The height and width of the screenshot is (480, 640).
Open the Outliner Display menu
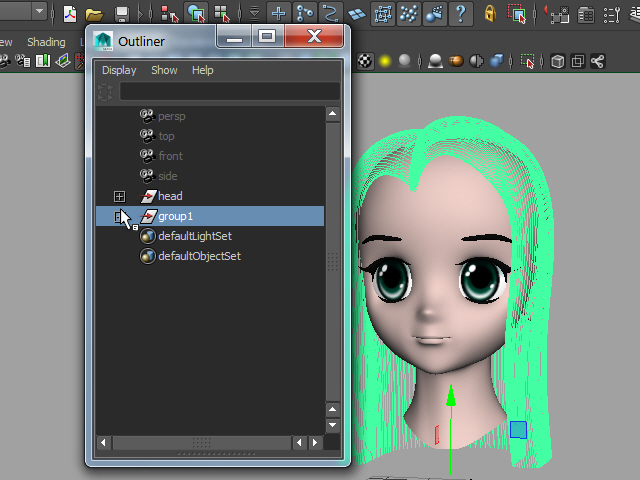pyautogui.click(x=119, y=70)
